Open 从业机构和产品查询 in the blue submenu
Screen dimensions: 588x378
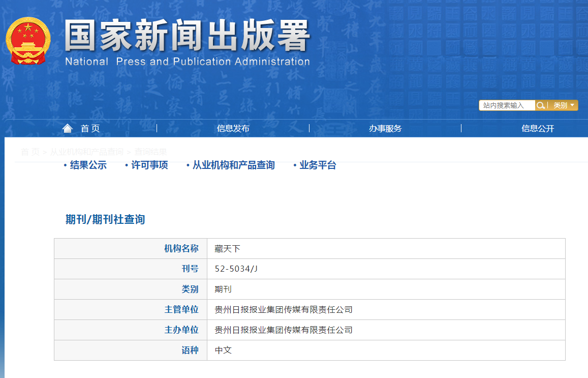tap(233, 165)
